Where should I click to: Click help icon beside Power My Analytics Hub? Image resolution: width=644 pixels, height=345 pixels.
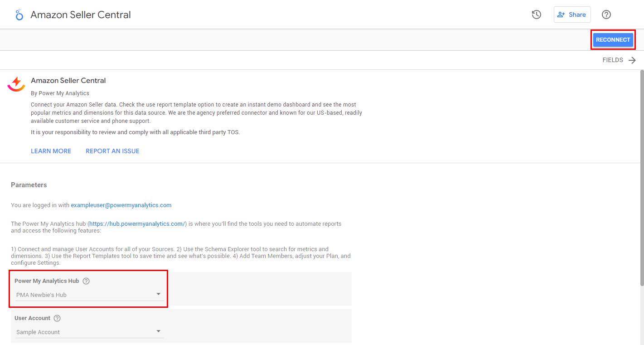point(86,281)
